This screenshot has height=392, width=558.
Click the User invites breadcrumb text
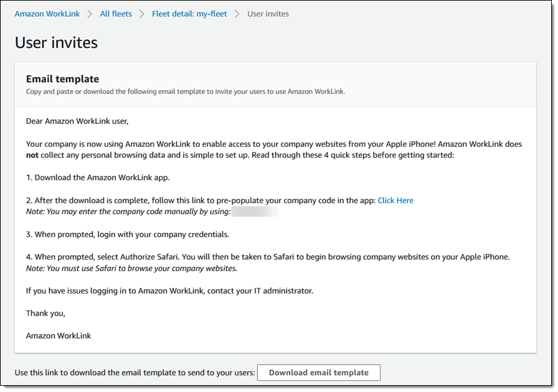pyautogui.click(x=268, y=14)
